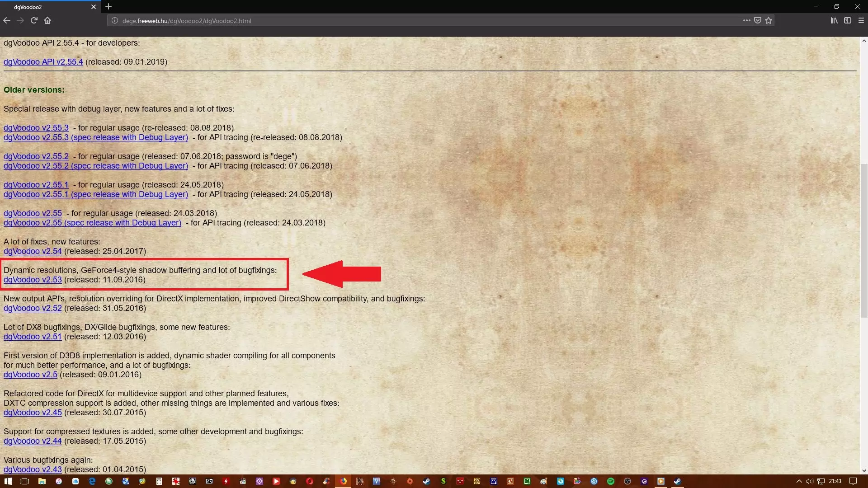Open page actions three-dots menu
This screenshot has height=488, width=868.
(x=746, y=20)
